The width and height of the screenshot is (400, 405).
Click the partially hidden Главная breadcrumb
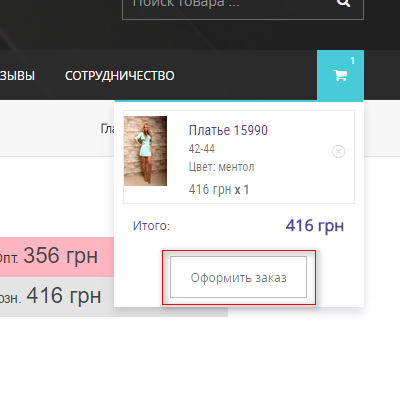[107, 128]
